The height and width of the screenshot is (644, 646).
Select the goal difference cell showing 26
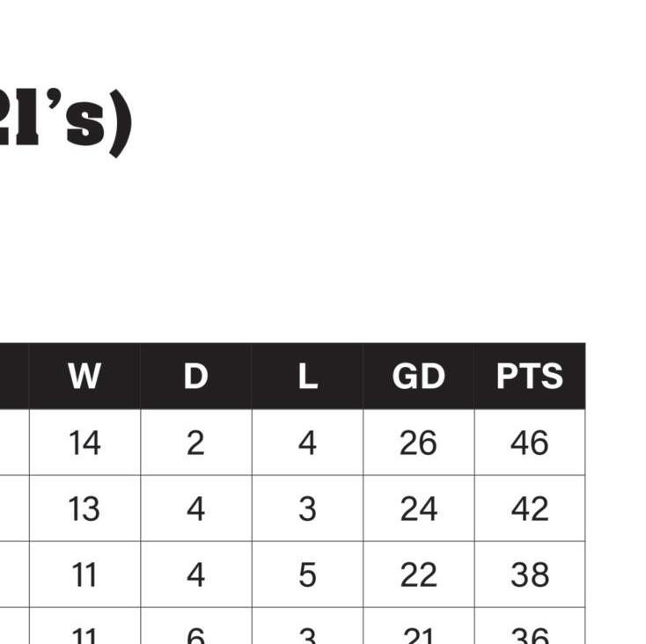pos(419,443)
